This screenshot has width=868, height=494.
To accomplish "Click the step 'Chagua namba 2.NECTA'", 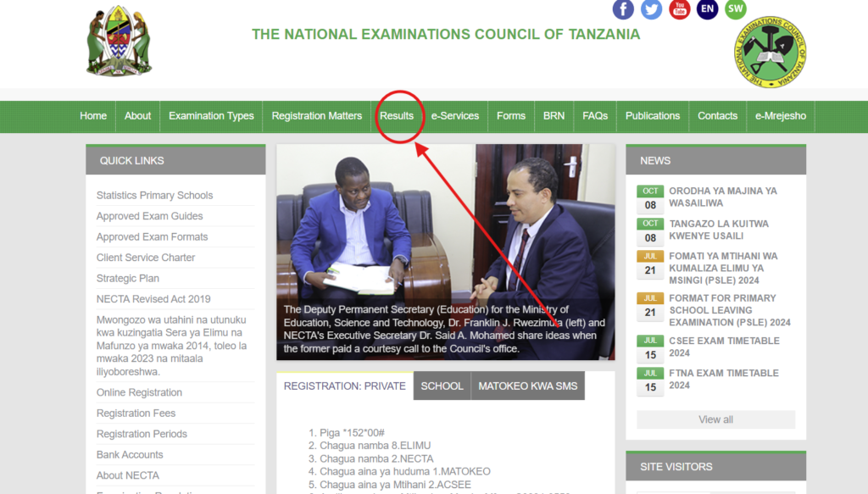I will point(376,458).
